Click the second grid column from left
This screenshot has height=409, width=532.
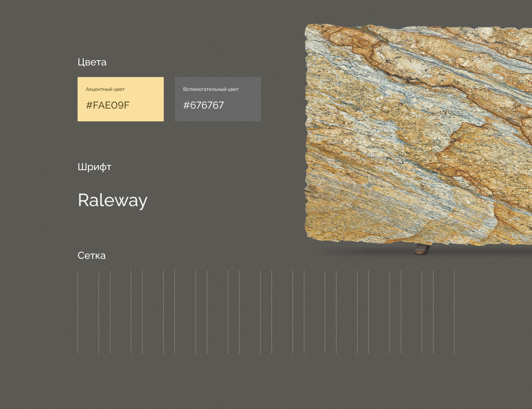point(121,312)
